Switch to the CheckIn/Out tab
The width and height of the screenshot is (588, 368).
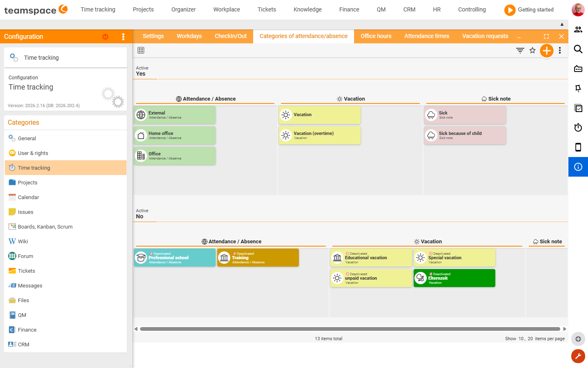tap(231, 36)
